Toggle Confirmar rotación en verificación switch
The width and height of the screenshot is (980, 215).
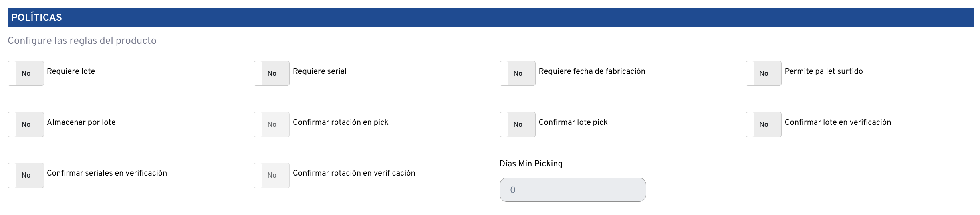click(x=272, y=175)
